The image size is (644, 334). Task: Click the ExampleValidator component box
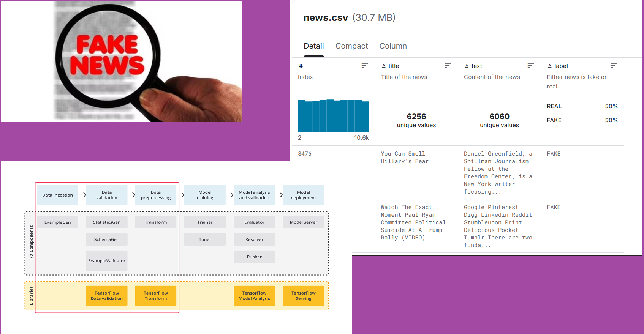(x=107, y=260)
